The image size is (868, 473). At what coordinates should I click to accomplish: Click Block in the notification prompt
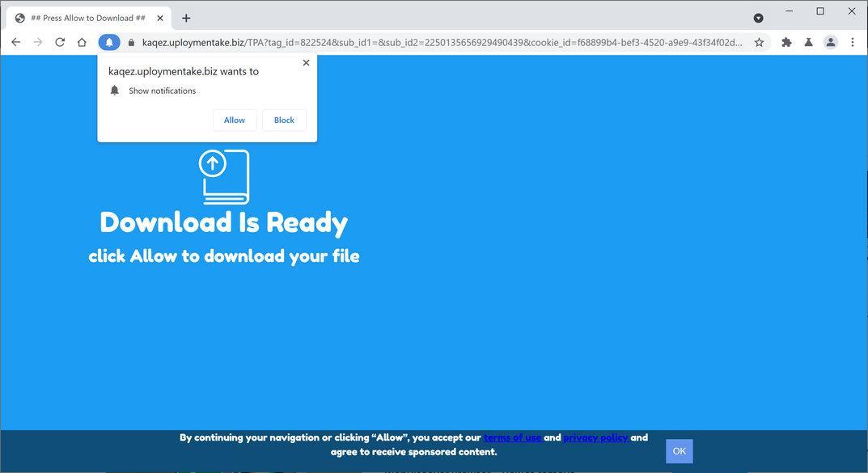(x=283, y=120)
